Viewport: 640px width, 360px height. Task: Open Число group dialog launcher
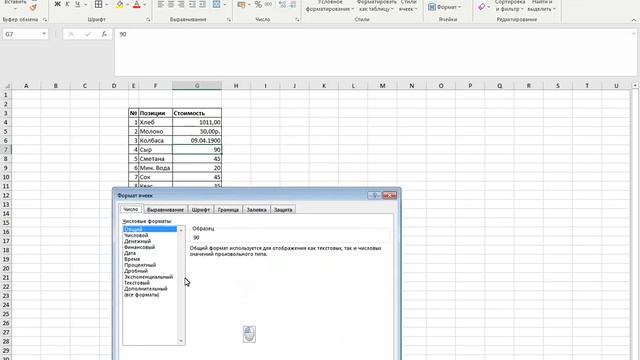pos(297,20)
